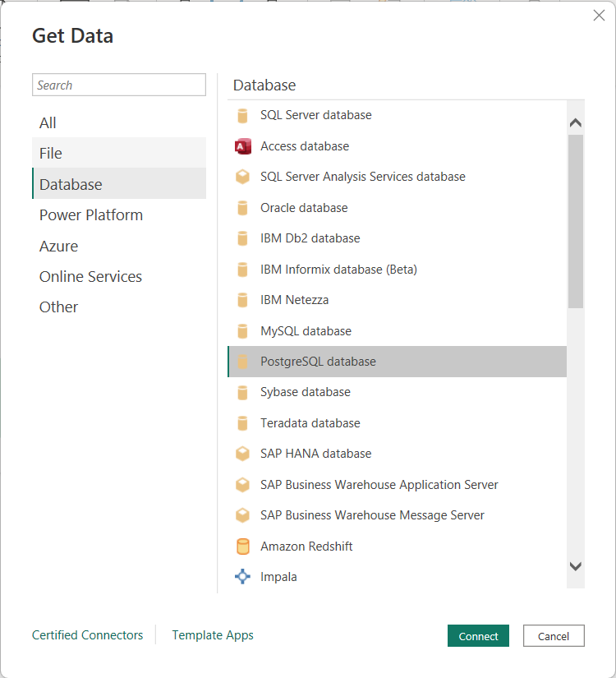This screenshot has width=616, height=678.
Task: Open the Template Apps link
Action: click(x=213, y=635)
